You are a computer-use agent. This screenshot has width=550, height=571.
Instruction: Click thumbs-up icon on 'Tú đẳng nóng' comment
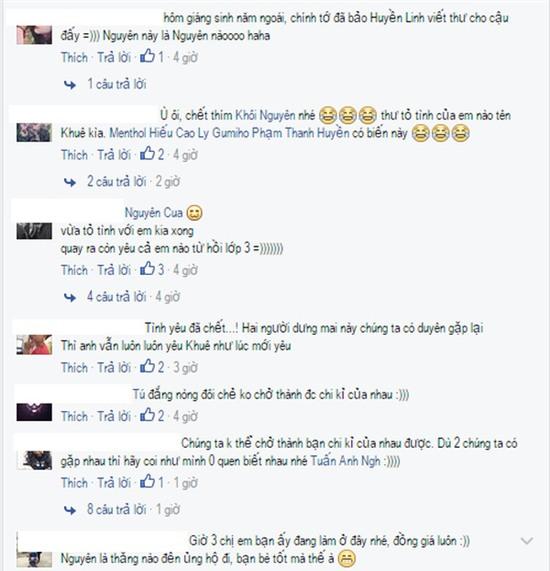pyautogui.click(x=148, y=415)
